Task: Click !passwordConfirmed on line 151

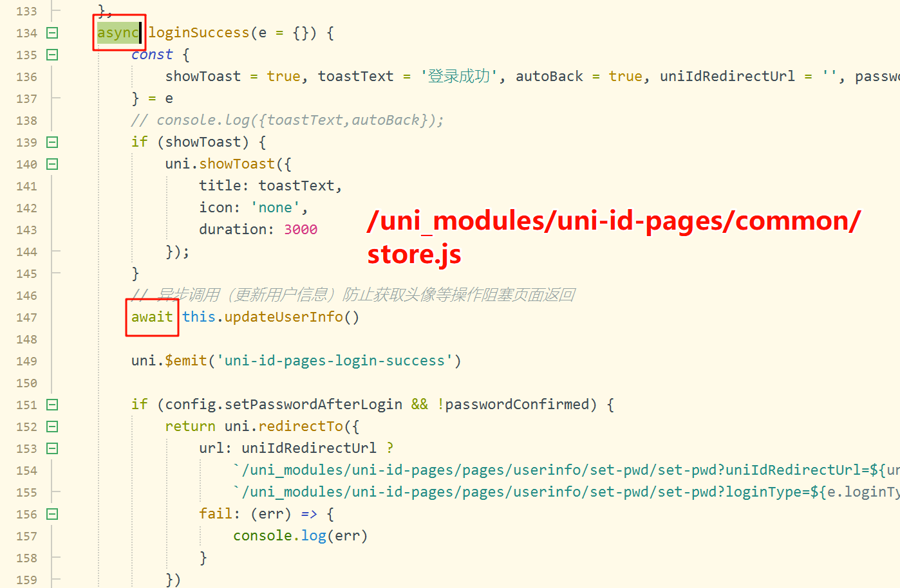Action: click(x=513, y=405)
